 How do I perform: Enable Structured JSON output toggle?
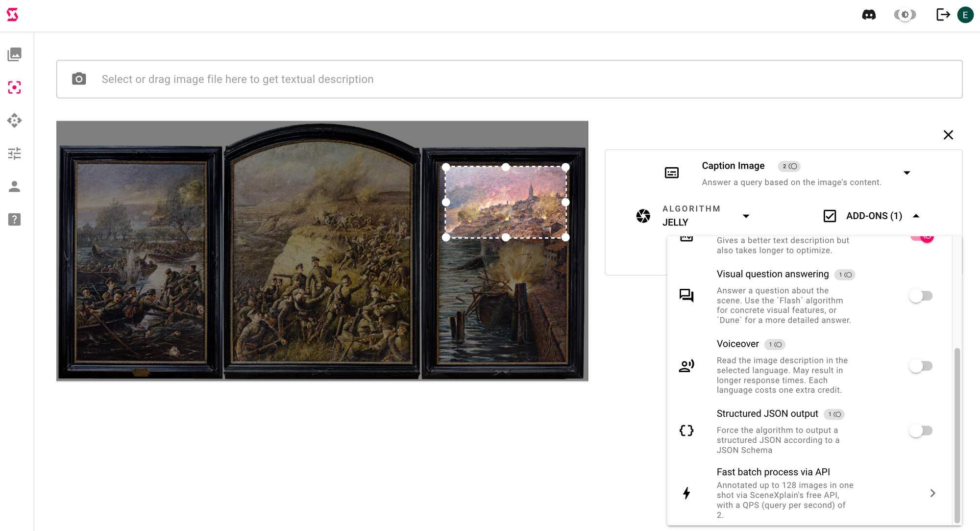coord(921,430)
